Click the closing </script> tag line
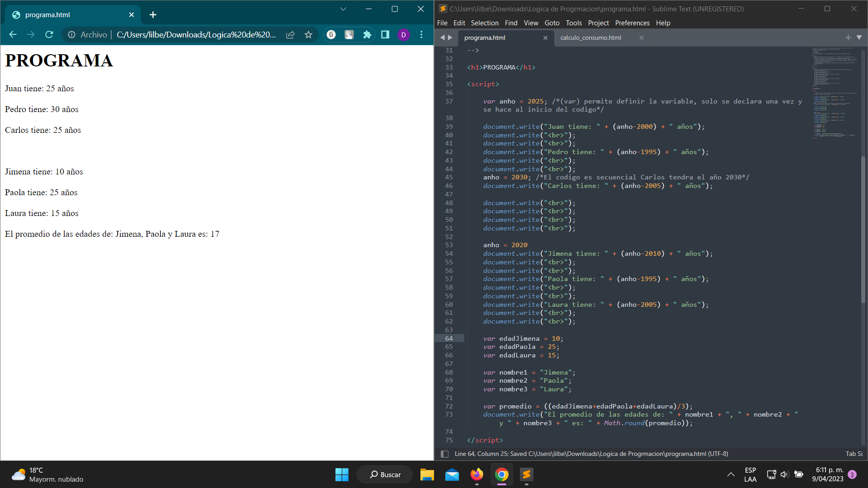The width and height of the screenshot is (868, 488). point(485,441)
